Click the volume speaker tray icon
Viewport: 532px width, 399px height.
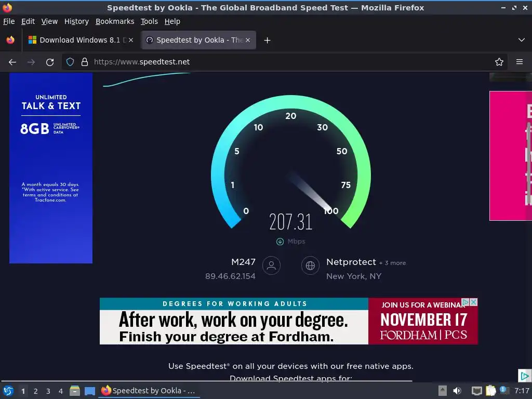click(457, 391)
